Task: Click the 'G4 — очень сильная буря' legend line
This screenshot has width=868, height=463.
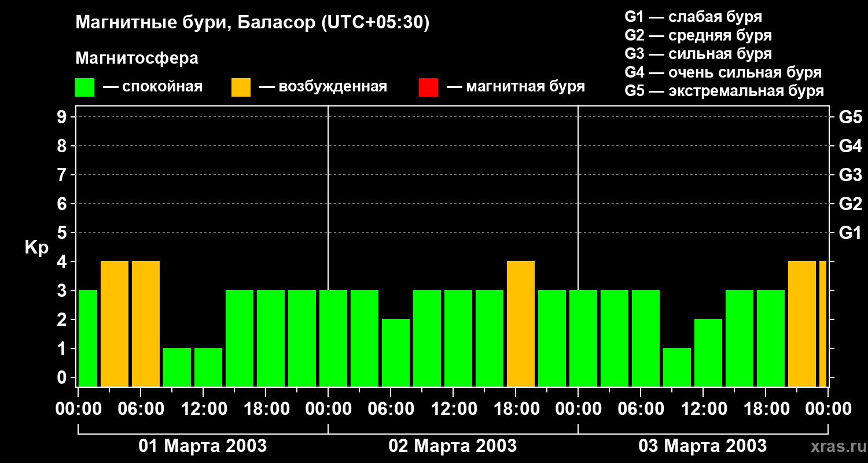Action: (x=723, y=72)
